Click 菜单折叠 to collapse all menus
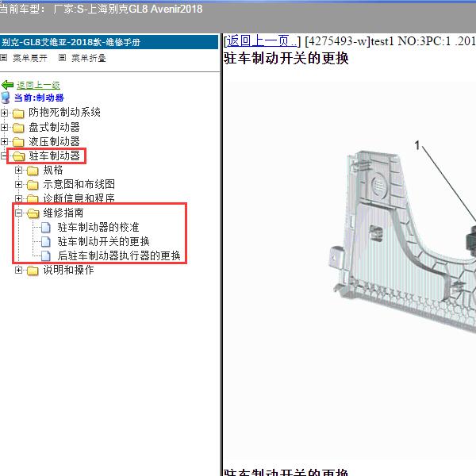Screen dimensions: 476x476 (89, 58)
